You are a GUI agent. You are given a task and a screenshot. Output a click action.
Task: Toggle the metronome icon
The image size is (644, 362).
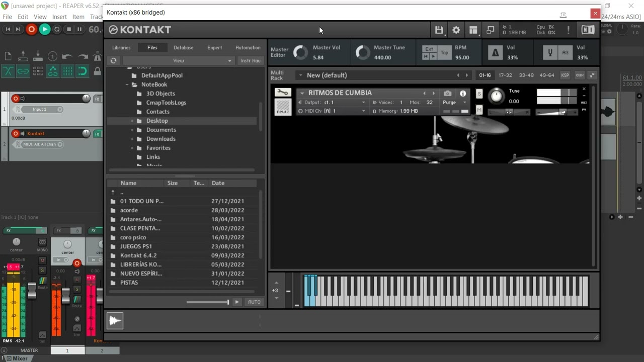[496, 52]
